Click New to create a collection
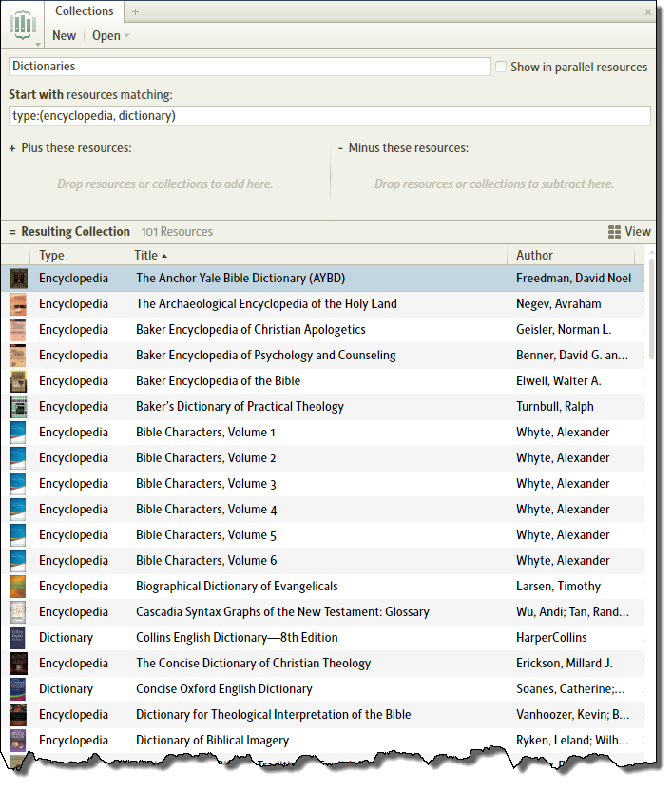672x792 pixels. click(65, 36)
